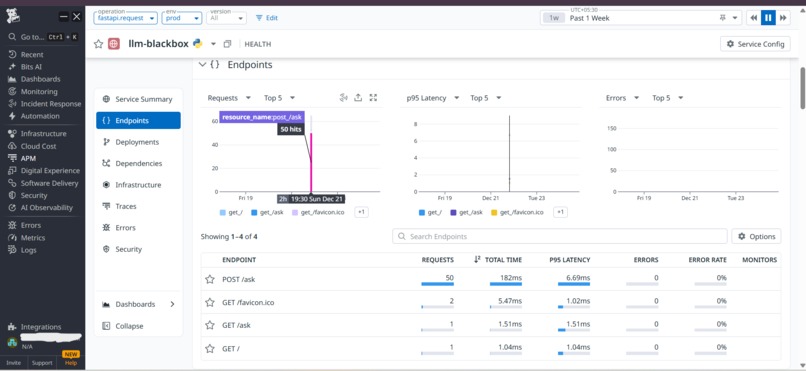Click the Support link
806x371 pixels.
pos(42,363)
